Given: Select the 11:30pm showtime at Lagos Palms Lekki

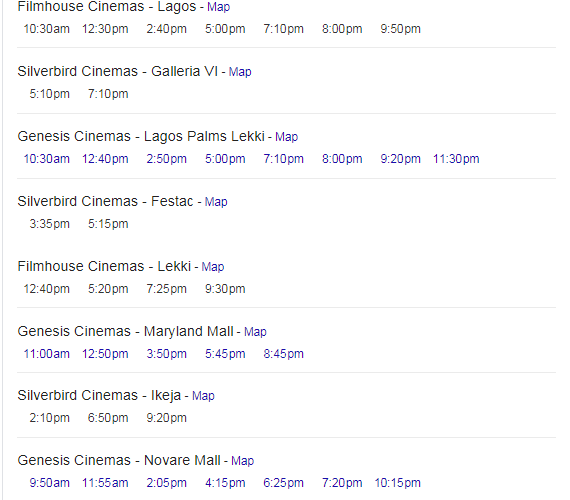Looking at the screenshot, I should click(x=456, y=159).
